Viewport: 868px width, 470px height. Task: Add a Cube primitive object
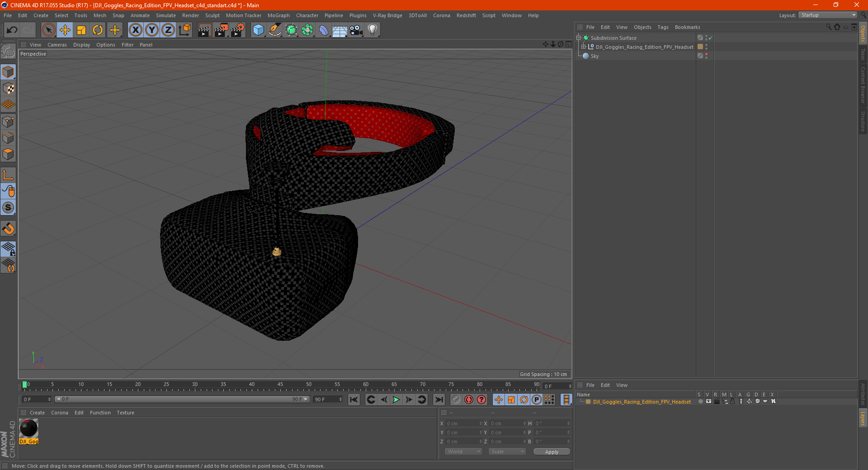coord(258,30)
